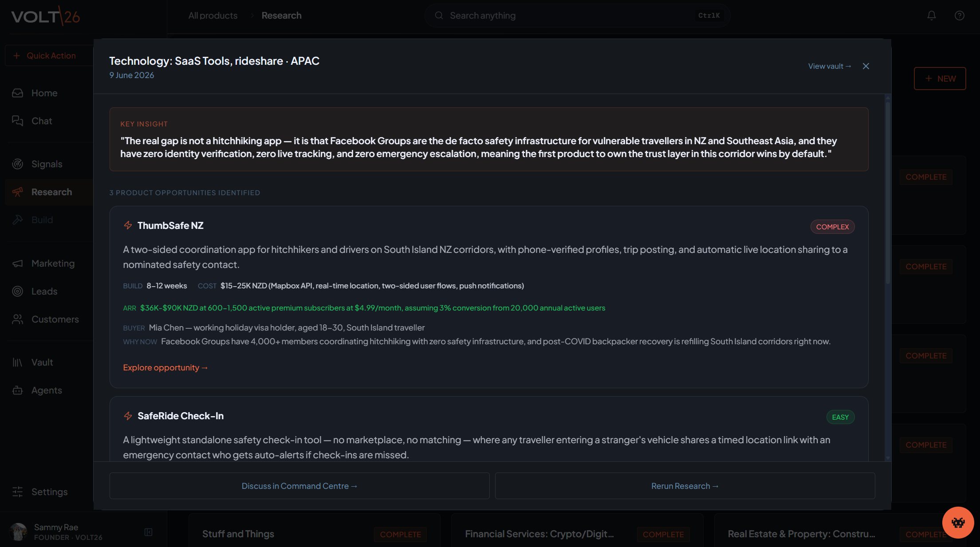980x547 pixels.
Task: Click the KEY INSIGHT label
Action: pos(144,124)
